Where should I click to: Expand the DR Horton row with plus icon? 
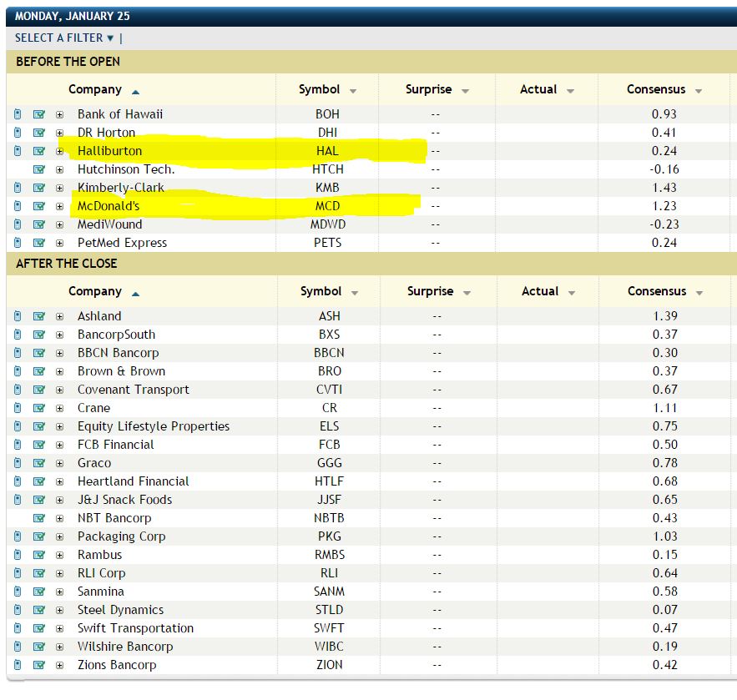[x=59, y=133]
